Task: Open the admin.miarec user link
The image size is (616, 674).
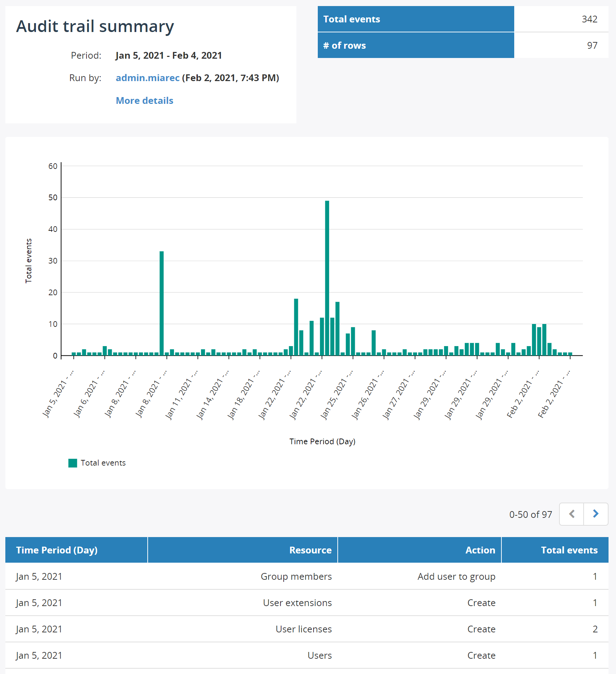Action: tap(147, 78)
